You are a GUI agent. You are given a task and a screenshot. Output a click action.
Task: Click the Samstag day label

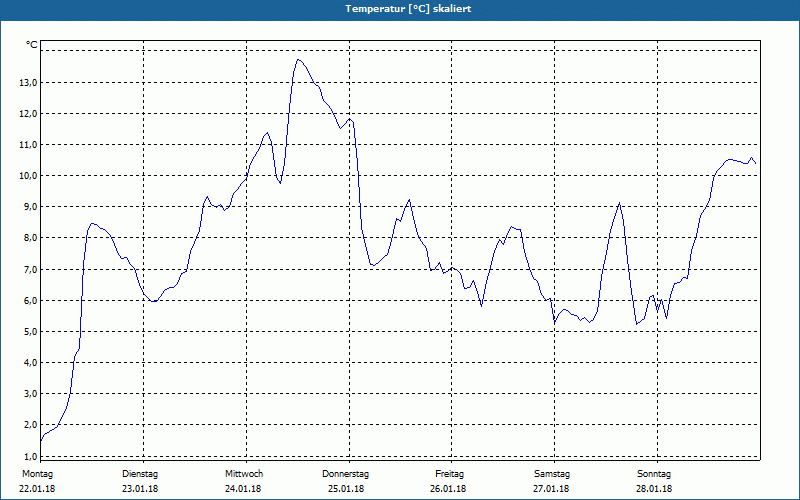click(x=552, y=474)
